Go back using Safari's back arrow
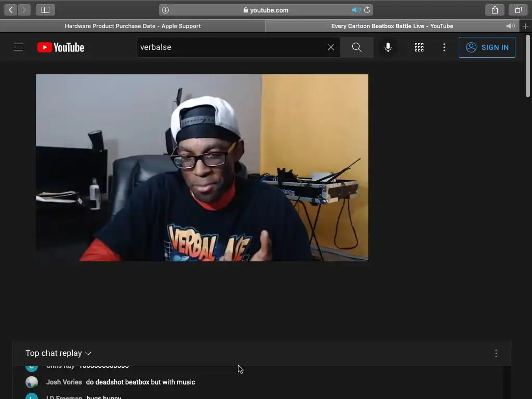532x399 pixels. pos(11,10)
